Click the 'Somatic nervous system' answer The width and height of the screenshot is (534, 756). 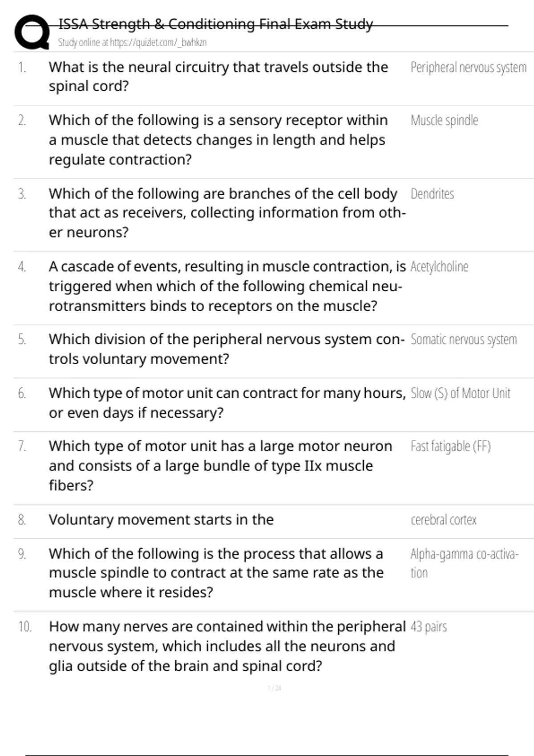coord(464,340)
